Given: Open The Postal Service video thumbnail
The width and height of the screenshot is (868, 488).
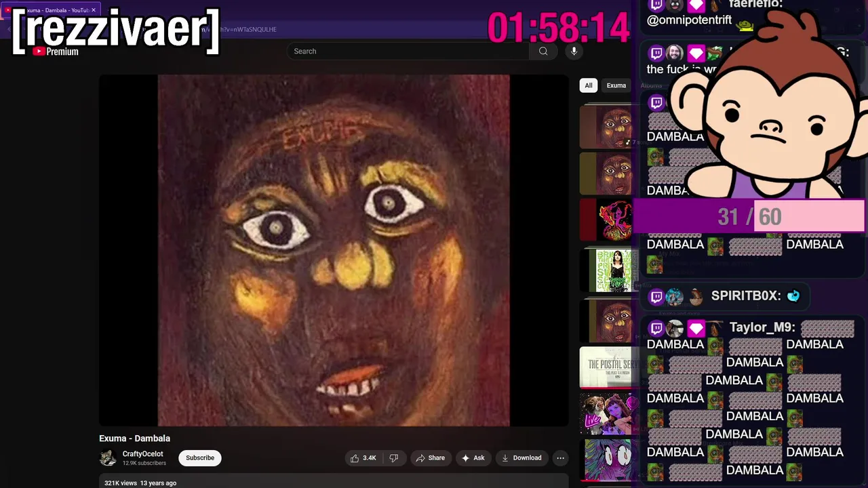Looking at the screenshot, I should point(610,367).
